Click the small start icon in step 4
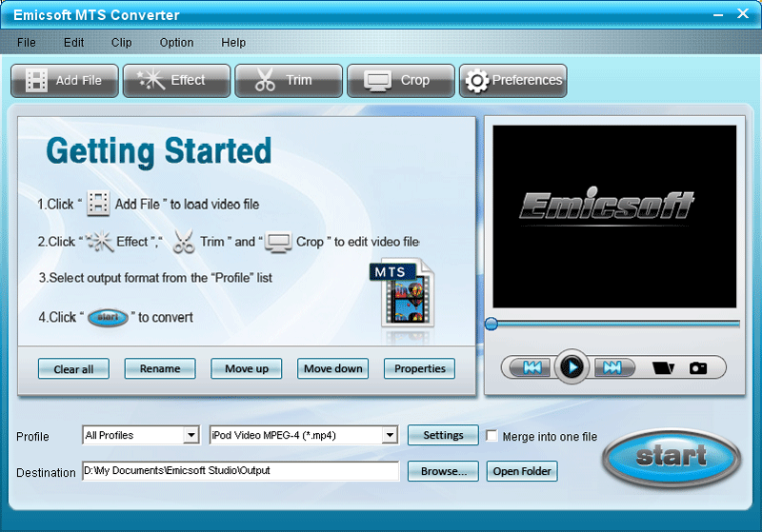Viewport: 762px width, 532px height. tap(108, 318)
